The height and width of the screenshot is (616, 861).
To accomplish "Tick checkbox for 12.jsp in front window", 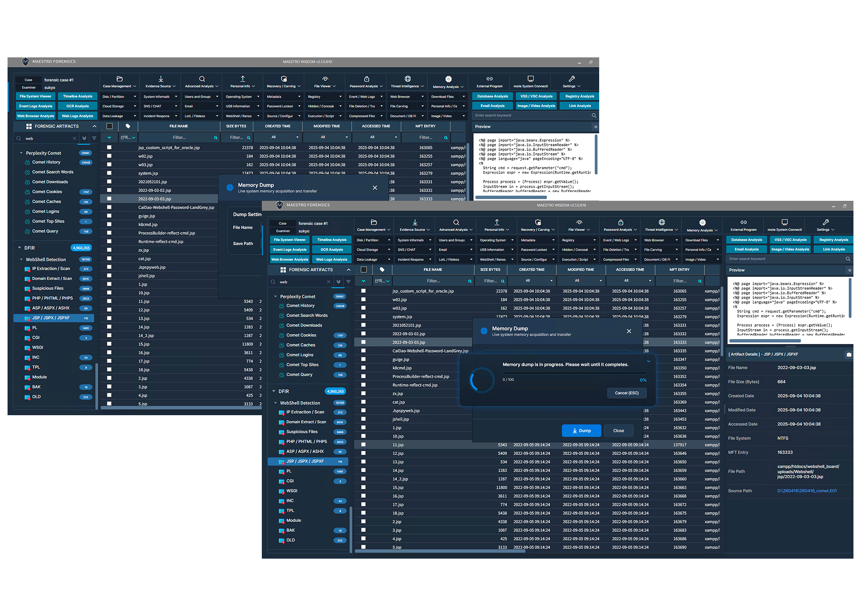I will [363, 453].
